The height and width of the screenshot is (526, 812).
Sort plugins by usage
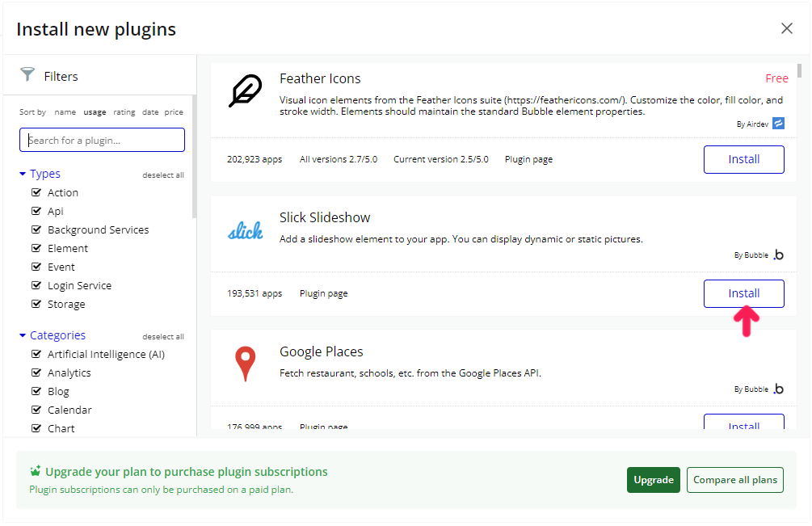click(x=95, y=112)
